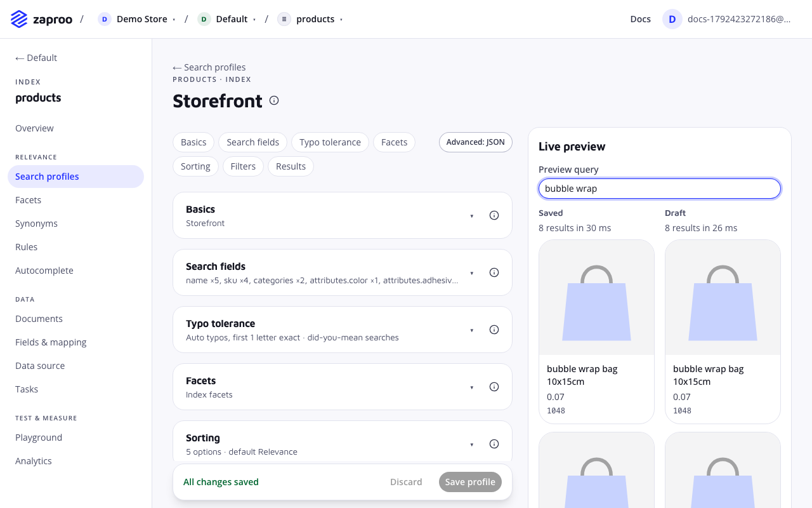Return to Default via sidebar back link

click(x=36, y=58)
